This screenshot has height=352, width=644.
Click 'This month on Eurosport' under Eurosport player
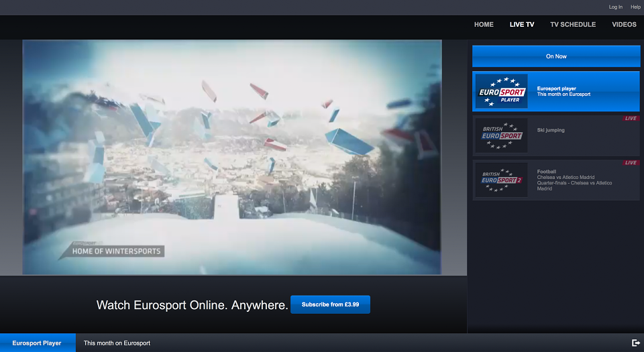(x=563, y=94)
